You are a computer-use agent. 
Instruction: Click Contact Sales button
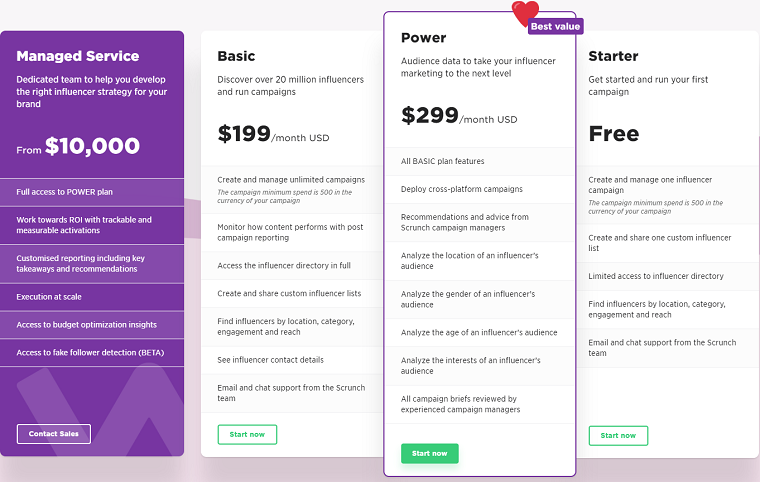tap(54, 434)
